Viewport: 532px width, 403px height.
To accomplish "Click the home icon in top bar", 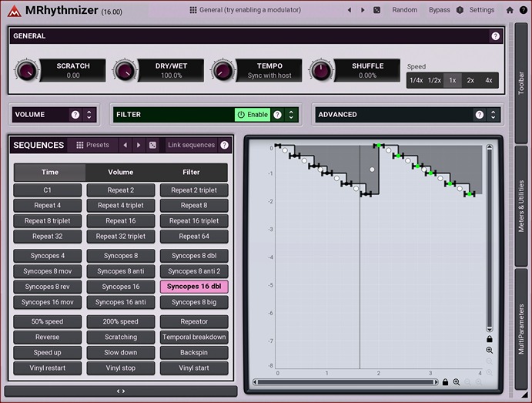I will (510, 10).
